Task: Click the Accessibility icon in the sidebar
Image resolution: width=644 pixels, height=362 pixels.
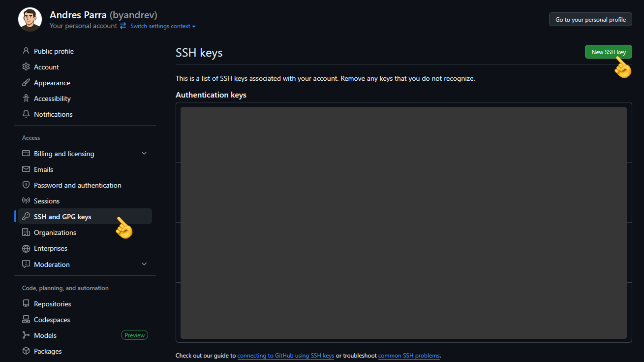Action: click(26, 98)
